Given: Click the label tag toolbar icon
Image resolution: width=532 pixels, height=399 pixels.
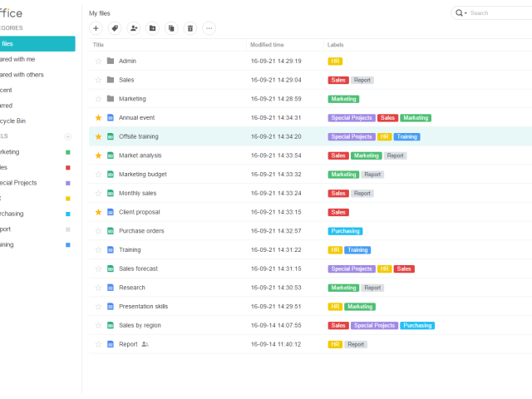Looking at the screenshot, I should [115, 28].
